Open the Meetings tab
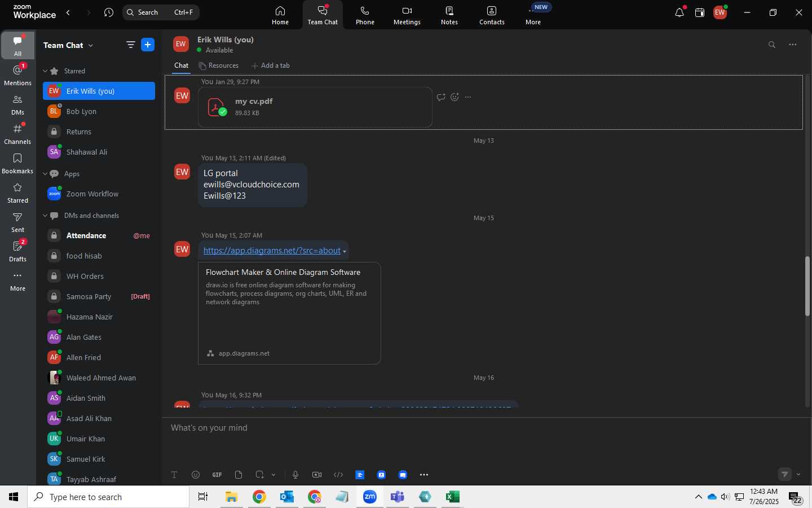Image resolution: width=812 pixels, height=508 pixels. (x=407, y=15)
